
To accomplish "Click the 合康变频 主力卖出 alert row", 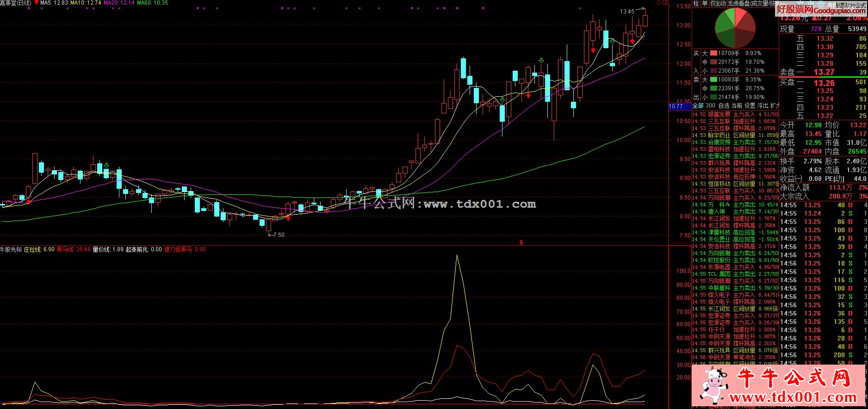I will click(x=735, y=142).
